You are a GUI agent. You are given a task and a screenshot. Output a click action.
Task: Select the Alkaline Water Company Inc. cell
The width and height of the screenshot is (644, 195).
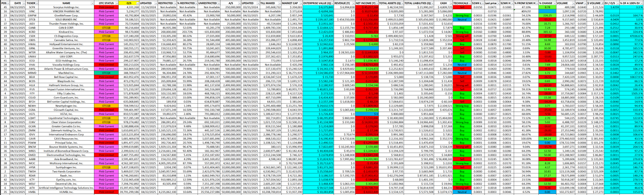pyautogui.click(x=67, y=53)
